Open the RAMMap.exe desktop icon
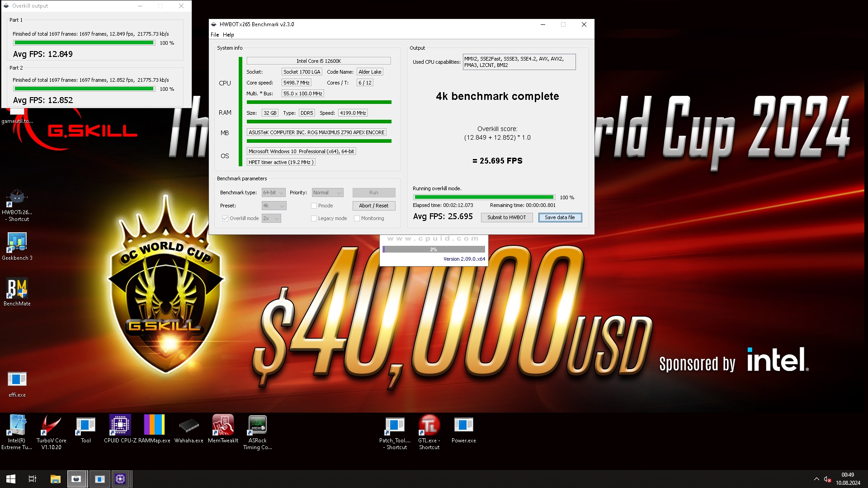Screen dimensions: 868x488 pos(154,429)
